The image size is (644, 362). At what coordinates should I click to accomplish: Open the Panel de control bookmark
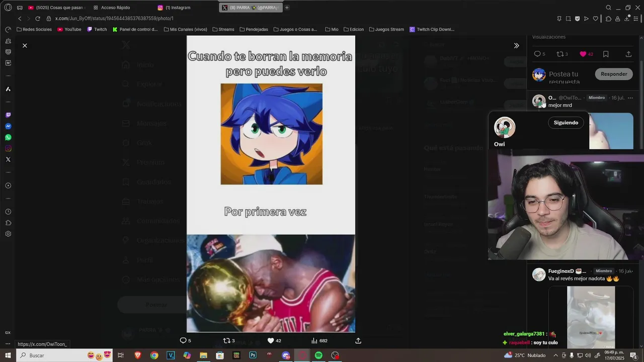135,30
